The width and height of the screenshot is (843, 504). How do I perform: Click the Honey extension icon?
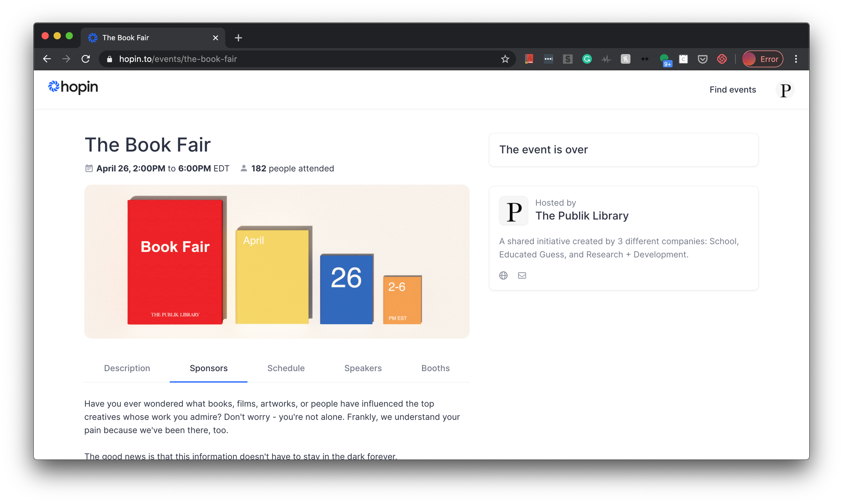(x=626, y=59)
